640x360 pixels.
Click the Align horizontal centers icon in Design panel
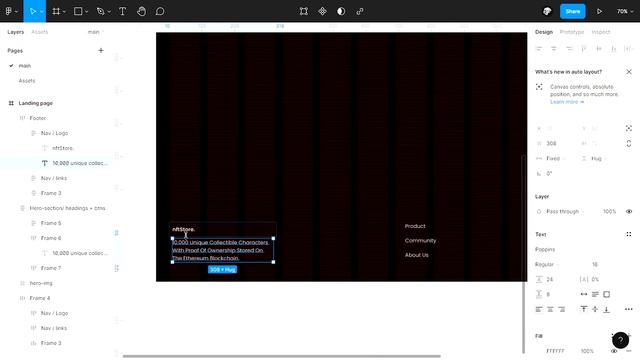554,49
